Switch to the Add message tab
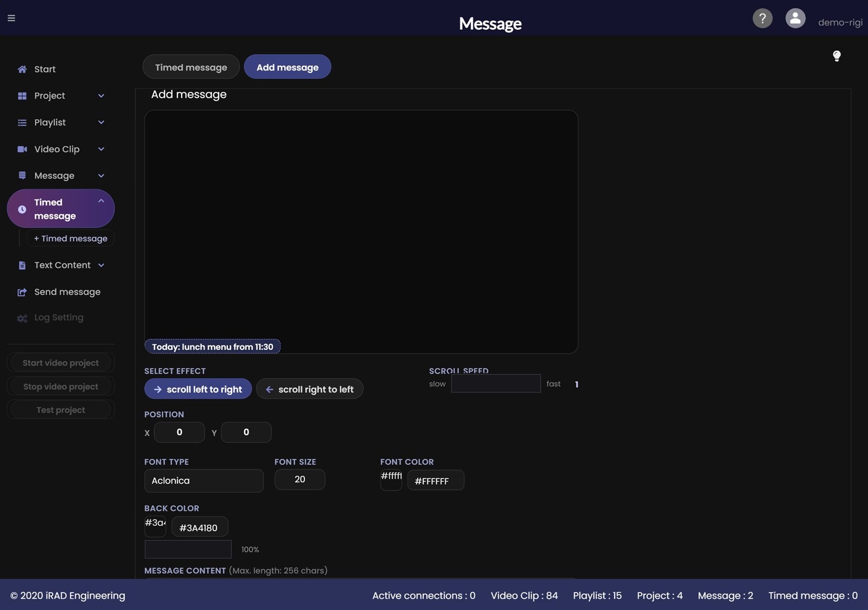This screenshot has height=610, width=868. tap(288, 67)
